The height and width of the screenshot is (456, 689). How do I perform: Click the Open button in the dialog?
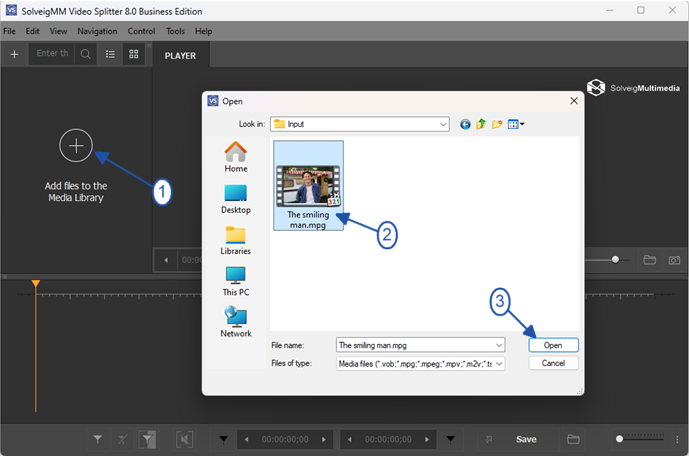pos(553,345)
